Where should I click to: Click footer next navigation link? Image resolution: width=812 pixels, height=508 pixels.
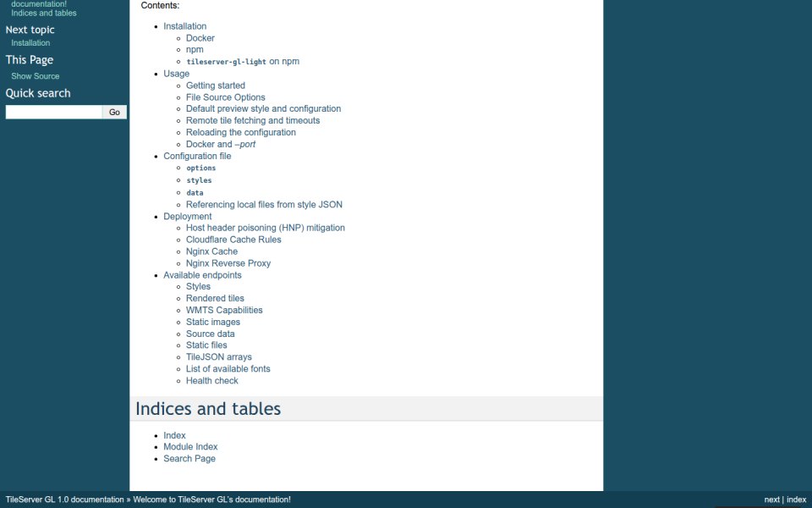(x=771, y=500)
